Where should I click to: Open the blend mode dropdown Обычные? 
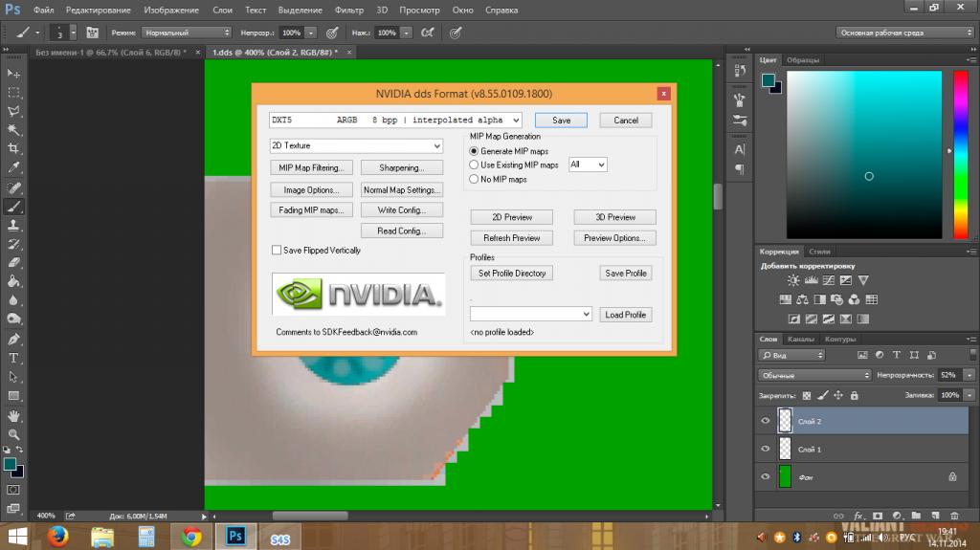tap(814, 375)
